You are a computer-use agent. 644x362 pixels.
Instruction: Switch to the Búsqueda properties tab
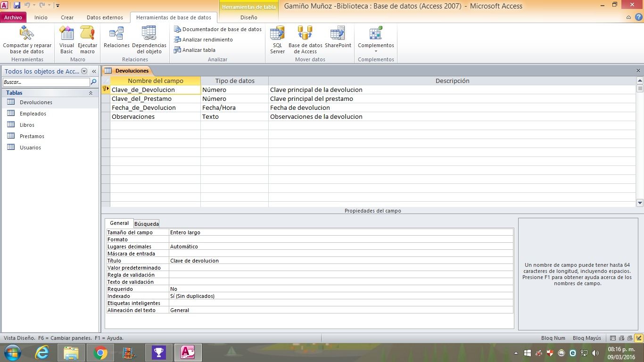click(146, 224)
